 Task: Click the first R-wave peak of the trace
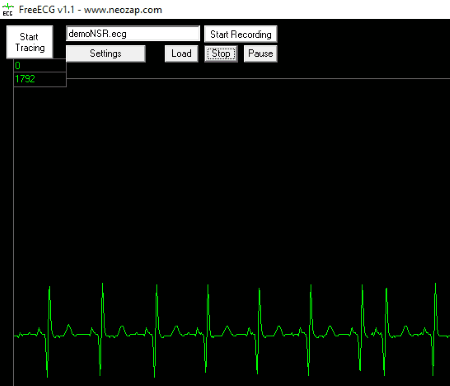(49, 287)
